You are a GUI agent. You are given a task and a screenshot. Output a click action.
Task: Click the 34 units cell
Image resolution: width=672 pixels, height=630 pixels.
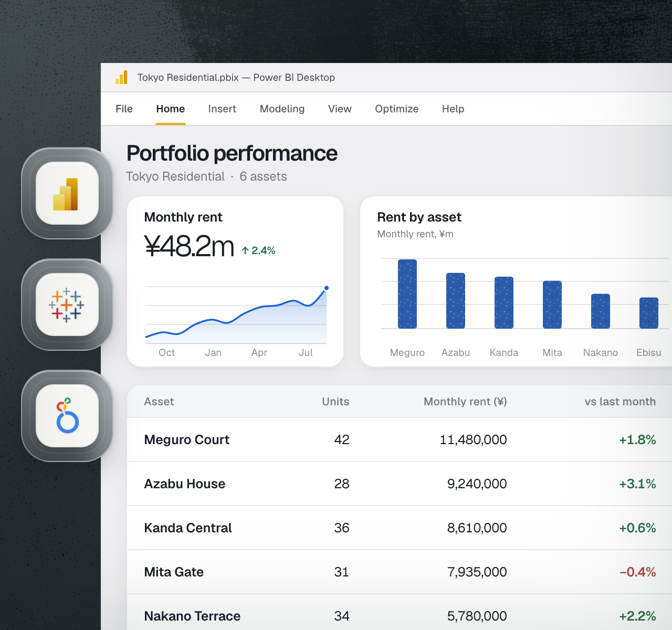[x=342, y=616]
